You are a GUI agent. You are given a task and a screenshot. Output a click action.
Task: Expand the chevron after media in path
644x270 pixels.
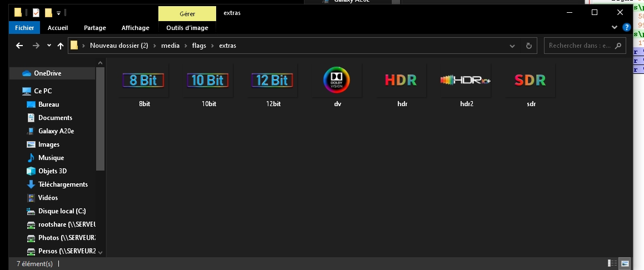(186, 46)
